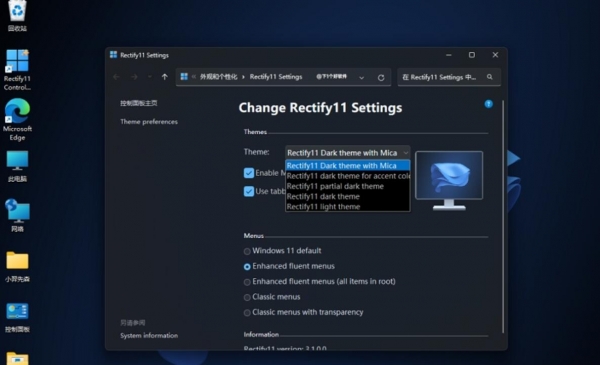Select Rectify11 Dark theme with Mica option
600x365 pixels.
pyautogui.click(x=347, y=165)
